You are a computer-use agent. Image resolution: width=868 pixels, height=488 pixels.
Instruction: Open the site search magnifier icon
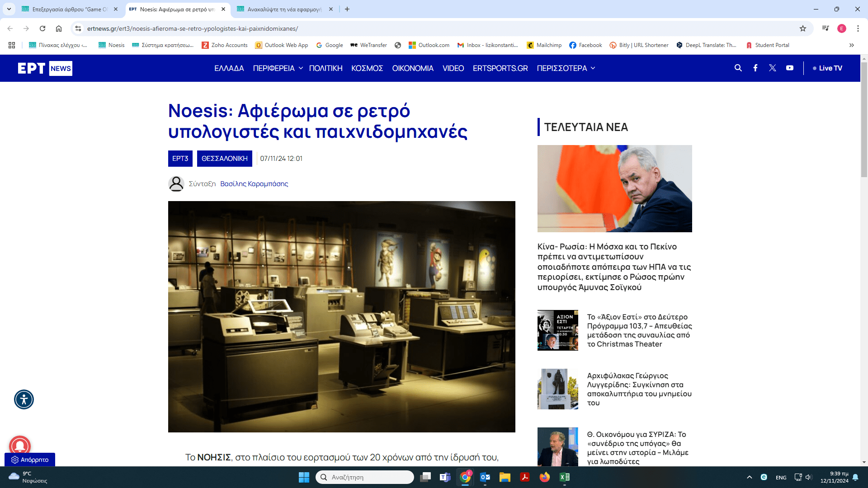point(738,68)
